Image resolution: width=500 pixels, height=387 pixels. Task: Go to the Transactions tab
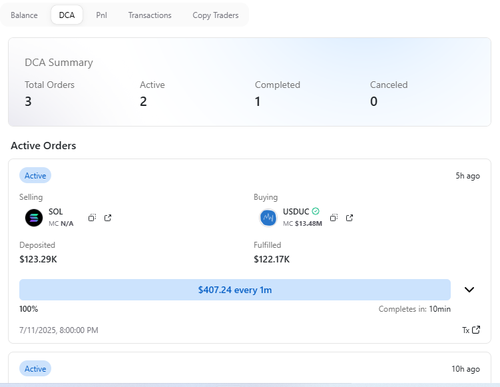[150, 15]
